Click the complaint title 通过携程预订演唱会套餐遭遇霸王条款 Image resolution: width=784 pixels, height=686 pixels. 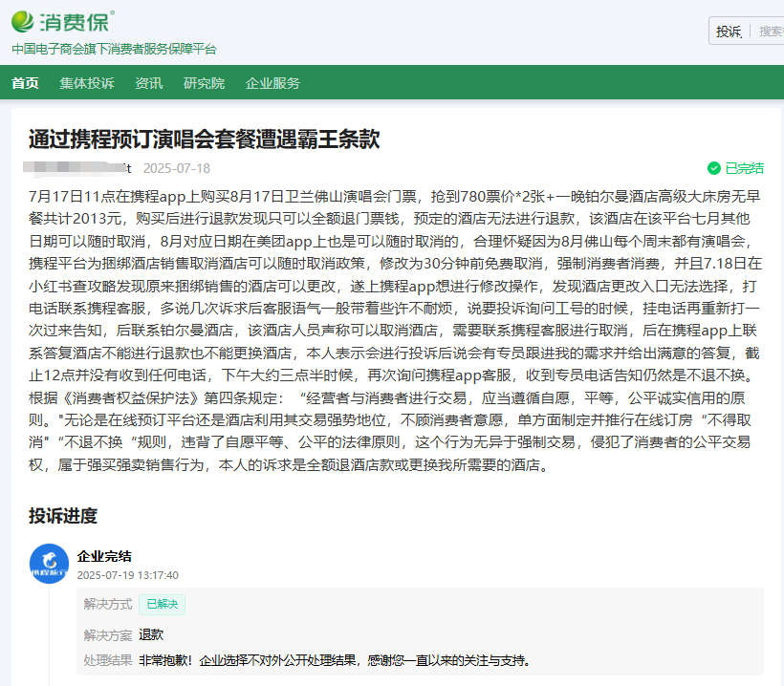pos(204,139)
